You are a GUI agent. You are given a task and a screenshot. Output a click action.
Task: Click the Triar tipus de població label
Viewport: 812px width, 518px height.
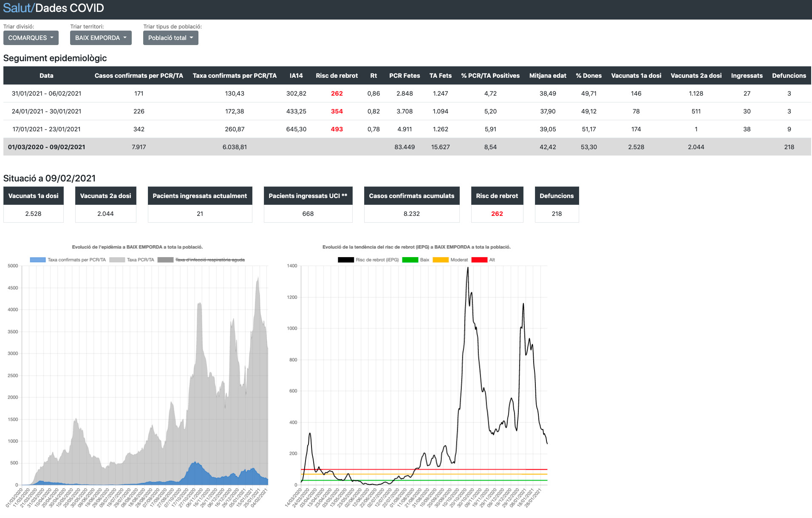tap(173, 26)
